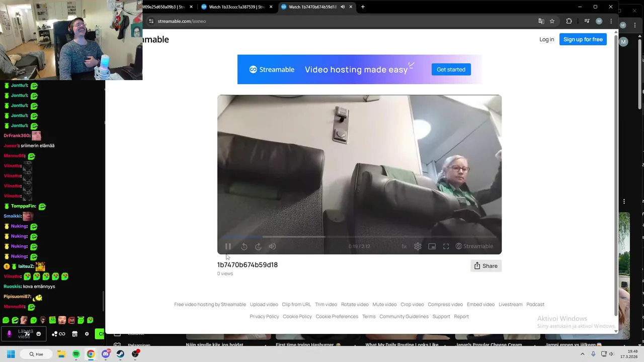This screenshot has width=644, height=362.
Task: Enable picture-in-picture mode on the player
Action: coord(432,246)
